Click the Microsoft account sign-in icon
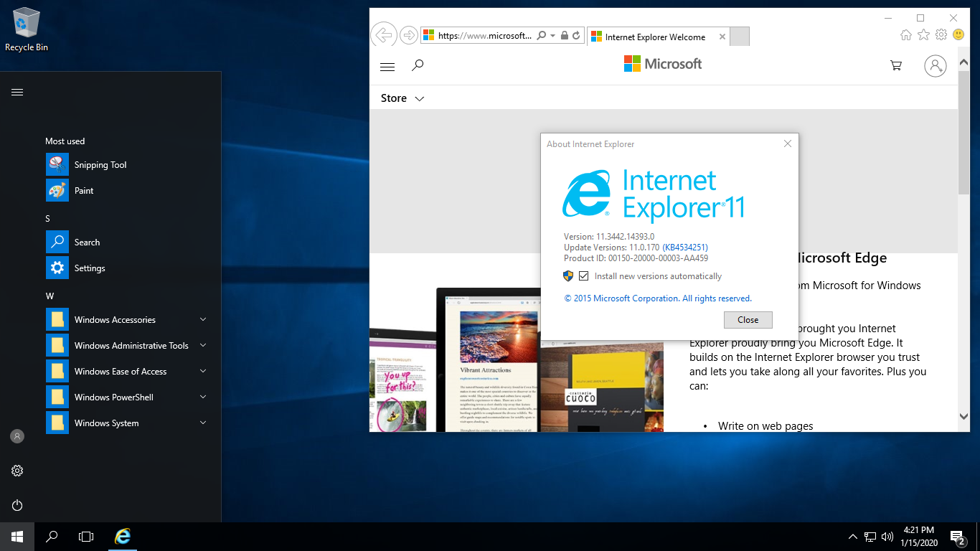 coord(936,66)
